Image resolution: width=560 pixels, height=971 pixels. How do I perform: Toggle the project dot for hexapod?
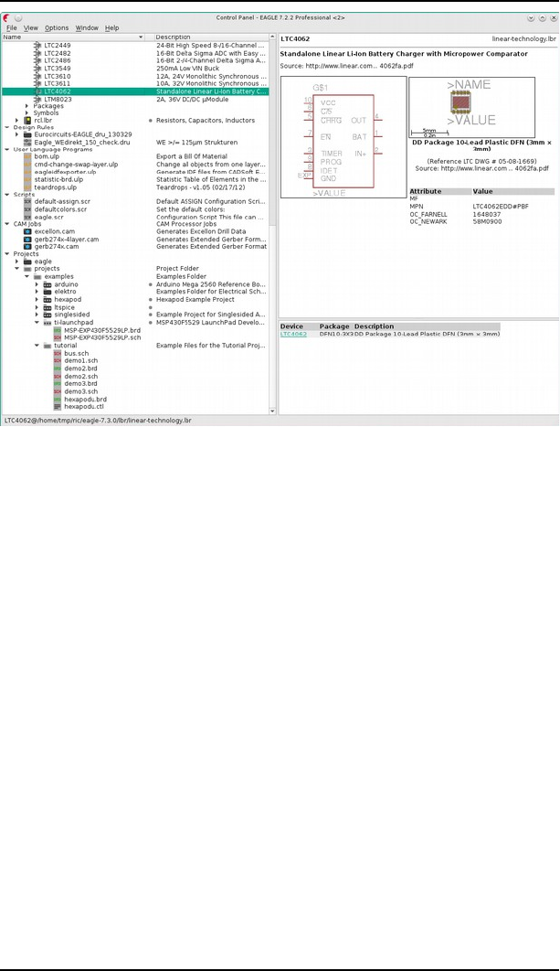click(x=151, y=300)
